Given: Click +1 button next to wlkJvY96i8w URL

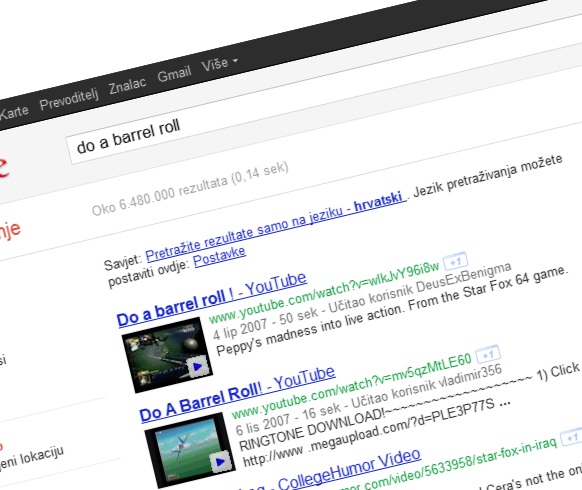Looking at the screenshot, I should click(x=455, y=261).
